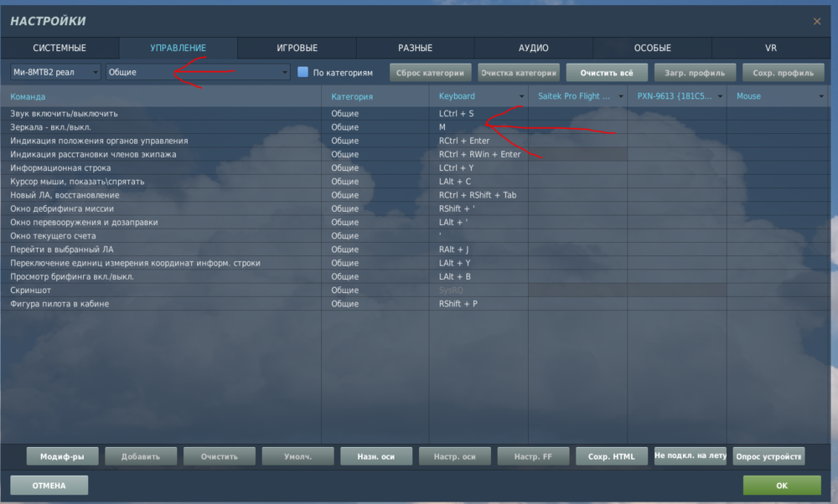
Task: Click the RCtrl + Enter binding cell
Action: [x=478, y=141]
